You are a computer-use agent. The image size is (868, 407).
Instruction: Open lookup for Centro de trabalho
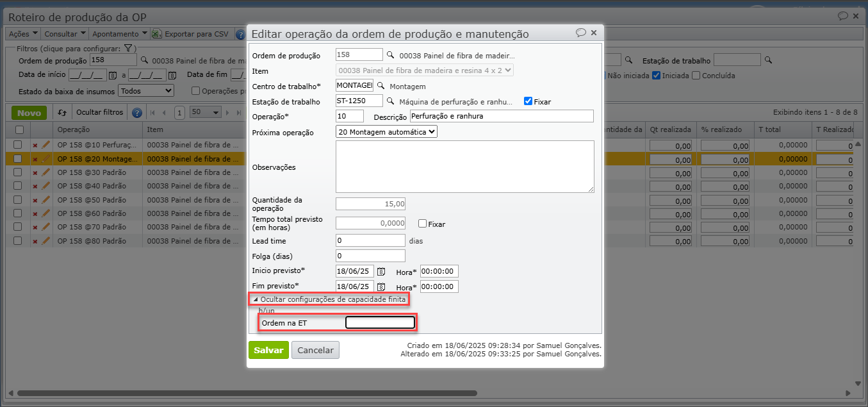click(x=381, y=85)
